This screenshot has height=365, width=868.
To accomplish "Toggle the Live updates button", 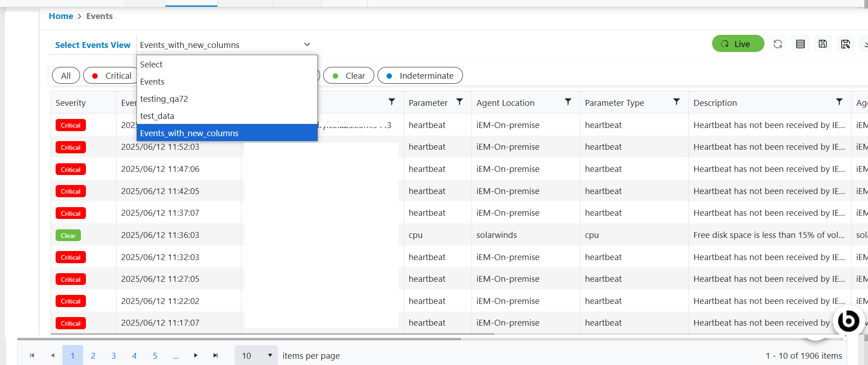I will 738,44.
